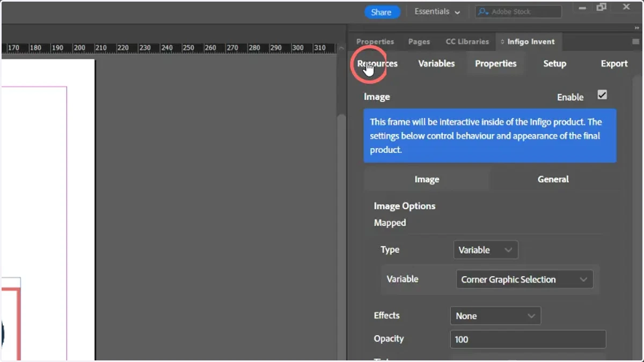Click the Mapped label
Image resolution: width=644 pixels, height=362 pixels.
tap(390, 223)
